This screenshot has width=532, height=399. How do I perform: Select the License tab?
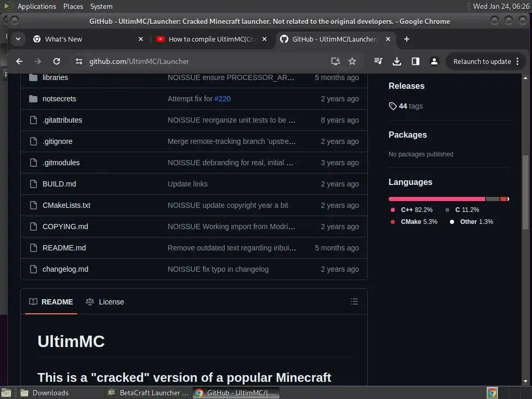point(105,302)
